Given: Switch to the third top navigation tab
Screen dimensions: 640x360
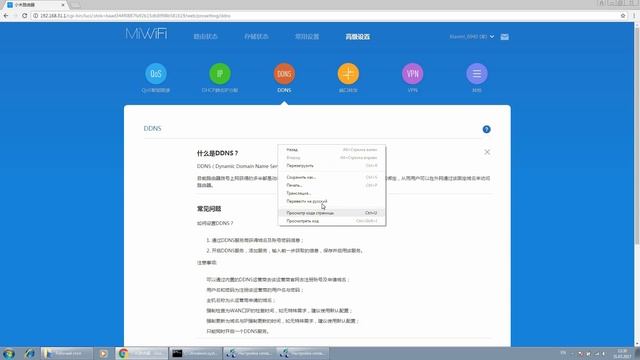Looking at the screenshot, I should (x=307, y=37).
